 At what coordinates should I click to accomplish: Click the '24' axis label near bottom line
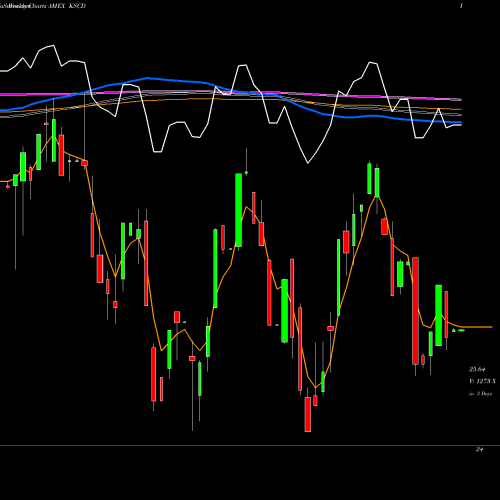479,450
